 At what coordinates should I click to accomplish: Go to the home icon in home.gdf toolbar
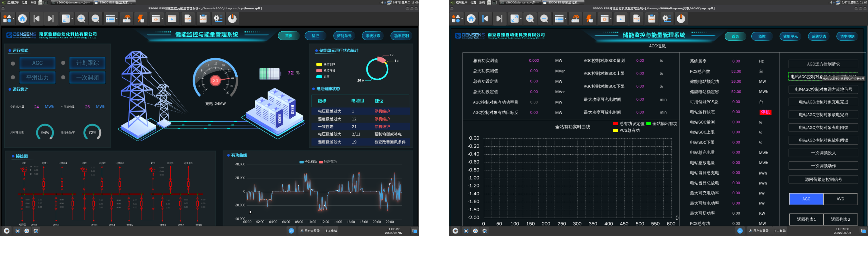coord(23,18)
